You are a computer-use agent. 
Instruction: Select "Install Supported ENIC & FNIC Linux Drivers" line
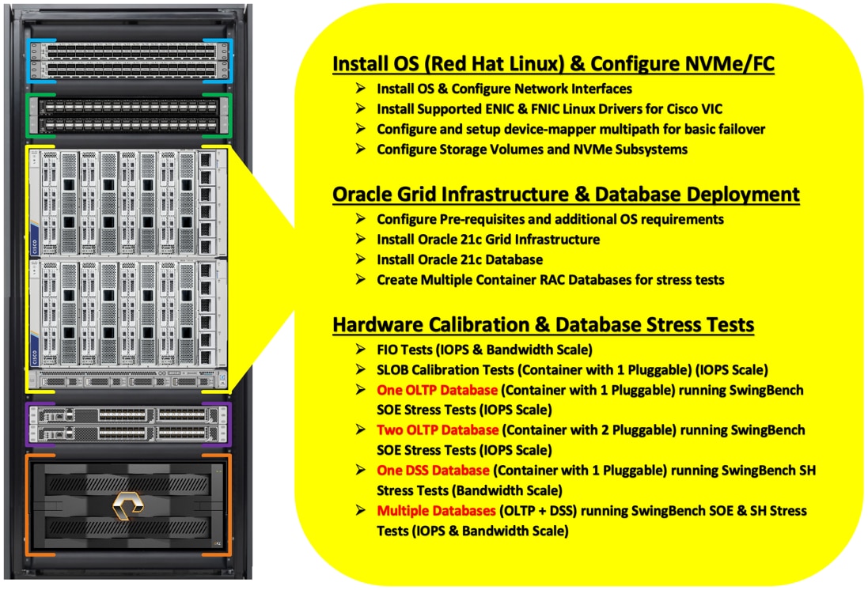550,109
